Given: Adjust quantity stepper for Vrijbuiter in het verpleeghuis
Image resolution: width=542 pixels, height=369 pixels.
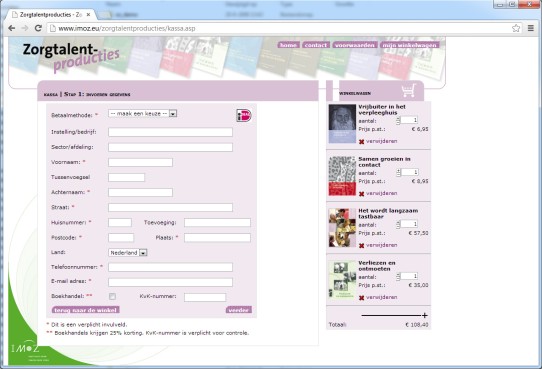Looking at the screenshot, I should (398, 120).
